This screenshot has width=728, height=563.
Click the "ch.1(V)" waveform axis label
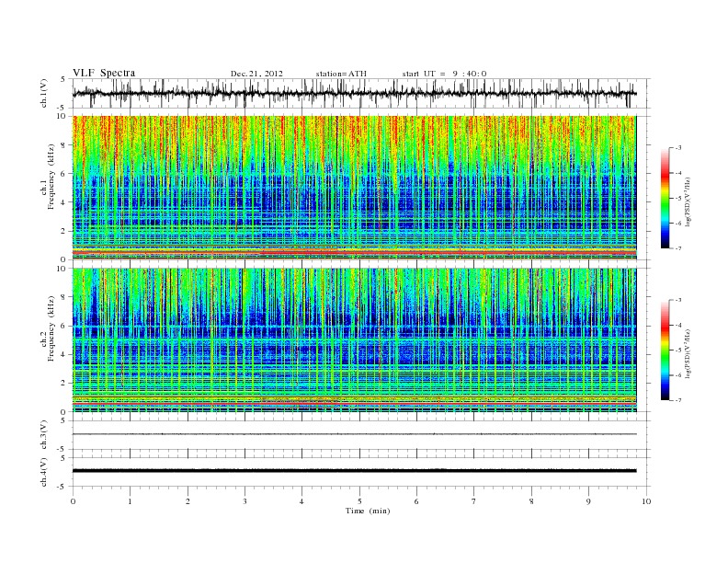[44, 93]
